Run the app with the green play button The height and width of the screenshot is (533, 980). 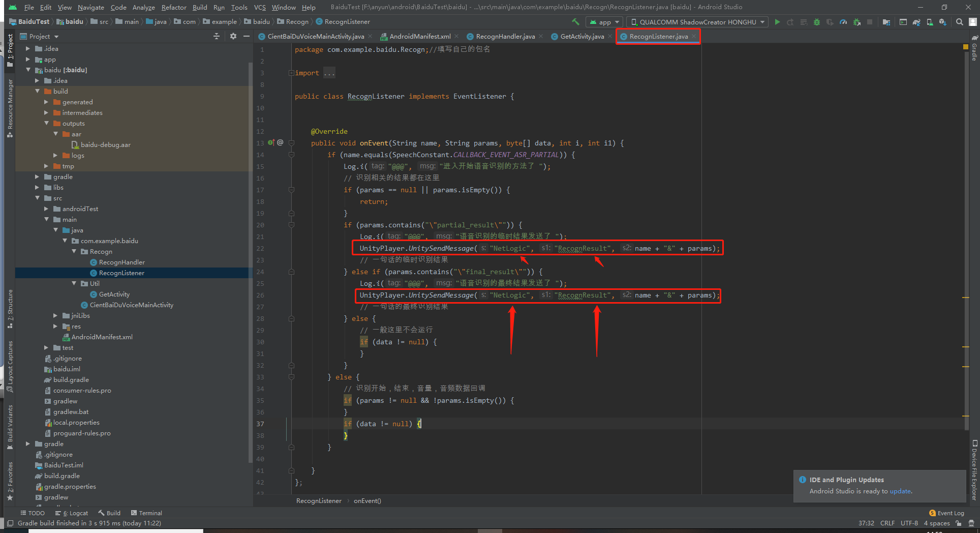777,22
